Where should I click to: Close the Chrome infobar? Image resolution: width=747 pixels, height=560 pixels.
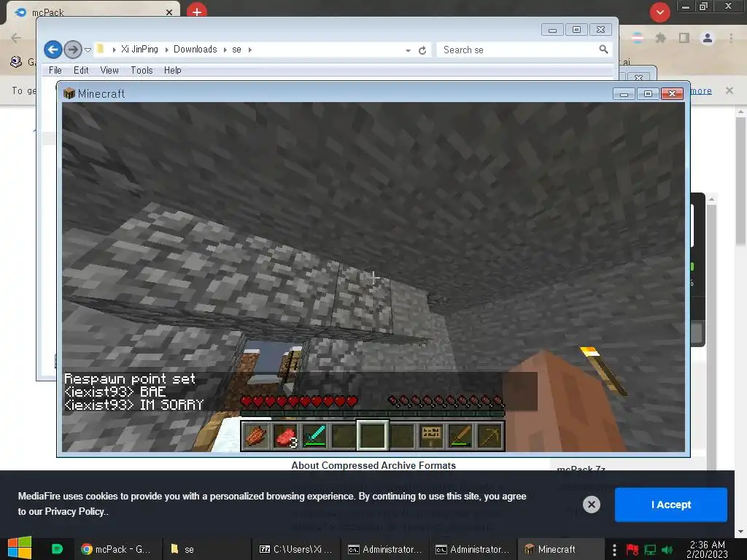(729, 90)
